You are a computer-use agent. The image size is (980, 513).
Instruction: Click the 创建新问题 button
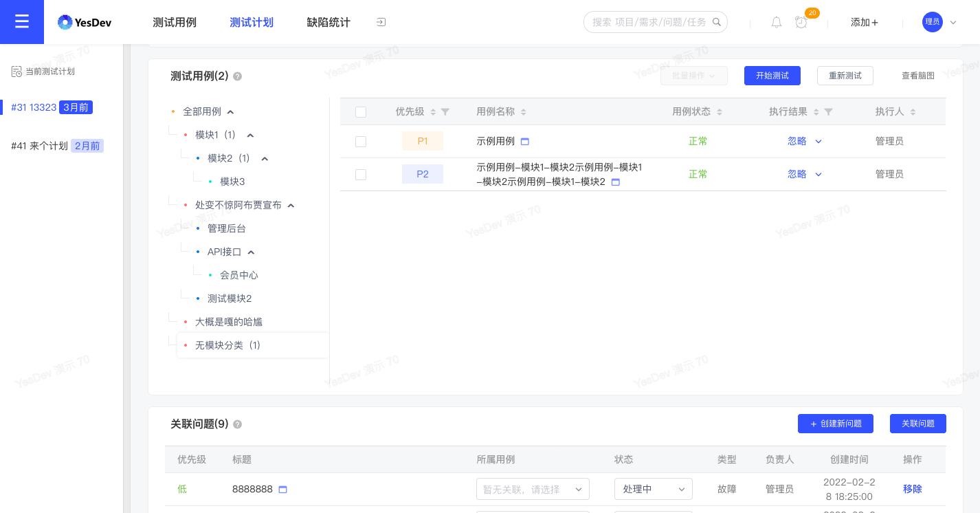click(836, 424)
